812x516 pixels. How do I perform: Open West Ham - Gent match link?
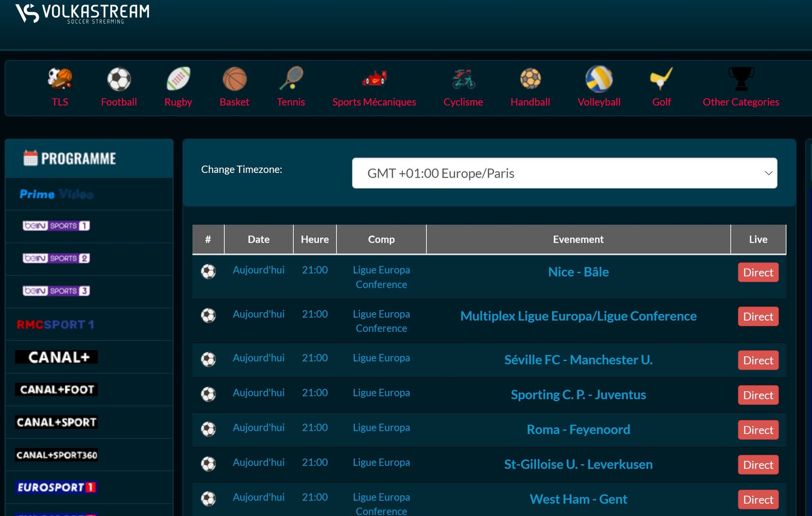[579, 499]
